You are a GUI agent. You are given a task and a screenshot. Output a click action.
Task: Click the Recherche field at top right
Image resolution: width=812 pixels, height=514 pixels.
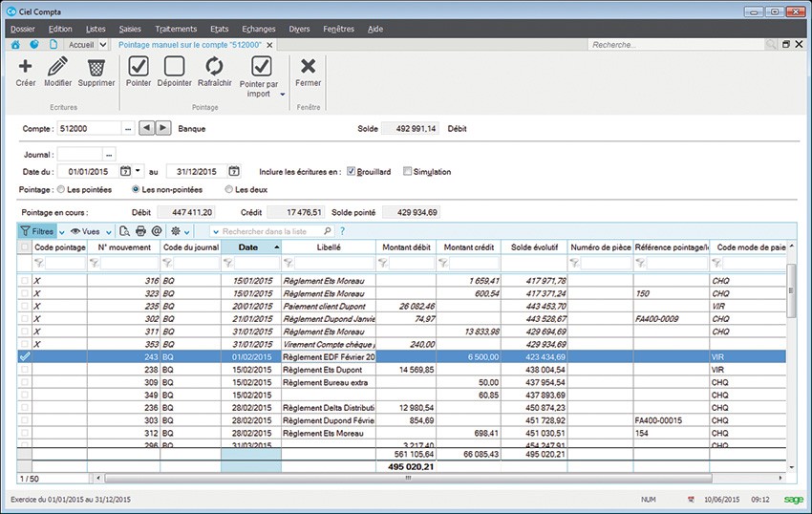click(676, 45)
